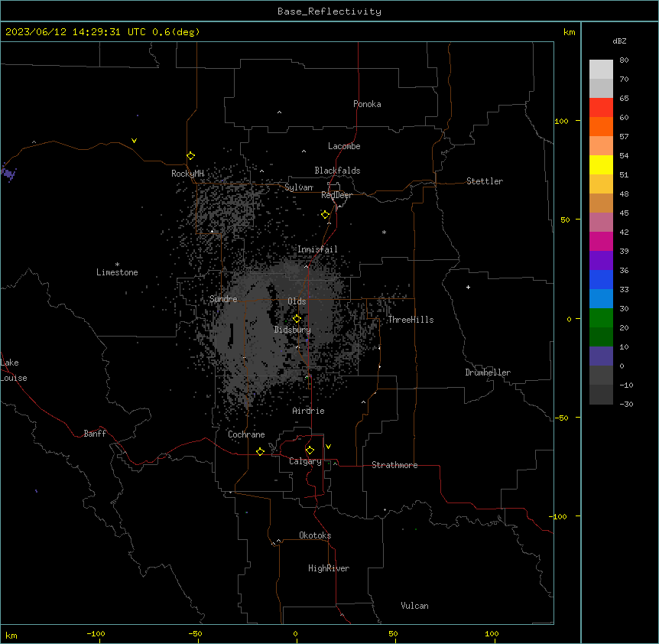Click the HighRiver label

tap(329, 568)
